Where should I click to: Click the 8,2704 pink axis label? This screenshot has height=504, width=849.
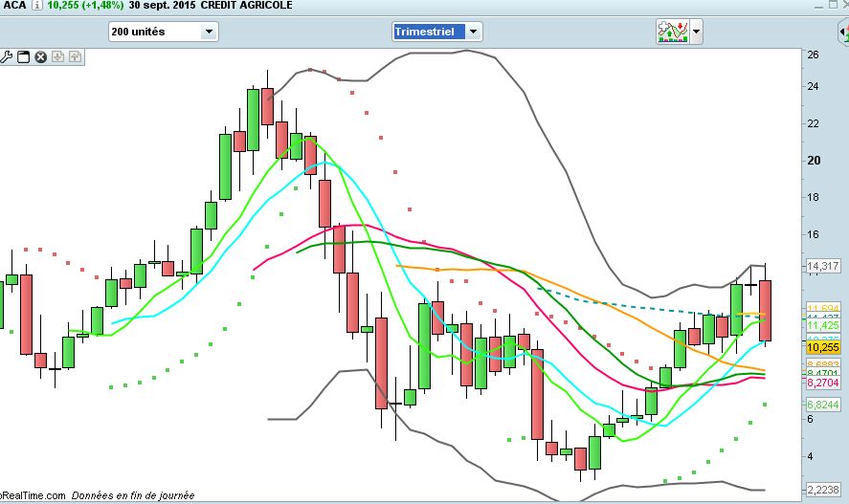(823, 383)
